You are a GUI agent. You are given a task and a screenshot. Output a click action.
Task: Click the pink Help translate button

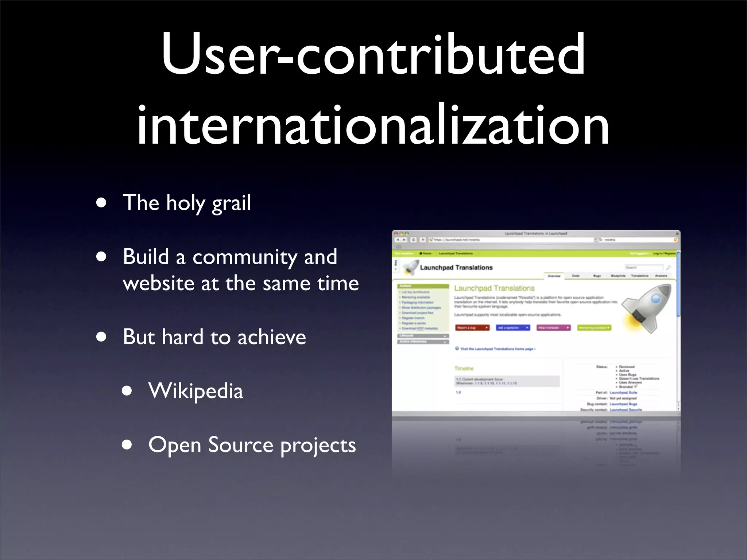click(x=554, y=328)
